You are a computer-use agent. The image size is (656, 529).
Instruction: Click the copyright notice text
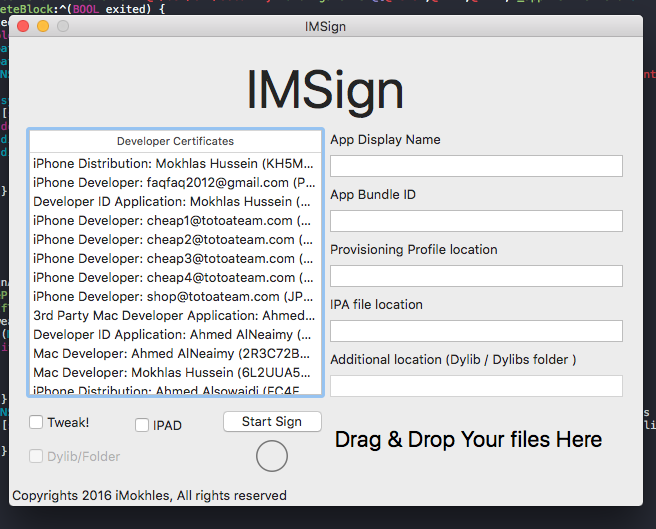coord(149,496)
